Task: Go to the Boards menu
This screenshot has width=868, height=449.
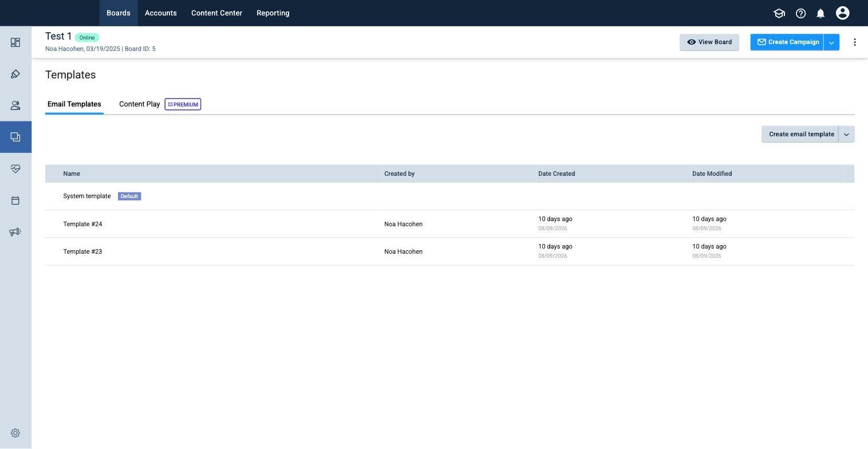Action: [119, 13]
